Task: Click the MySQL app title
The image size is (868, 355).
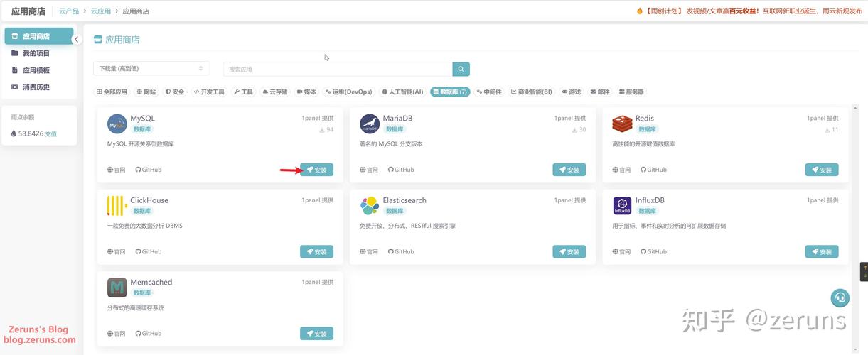Action: pyautogui.click(x=142, y=119)
